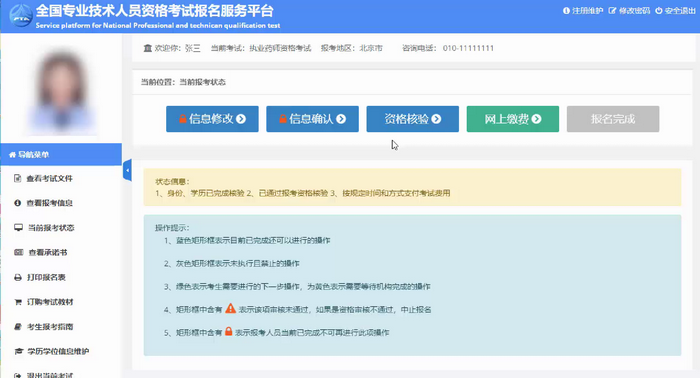Click the monitor icon beside 当前报考状态

pos(18,228)
